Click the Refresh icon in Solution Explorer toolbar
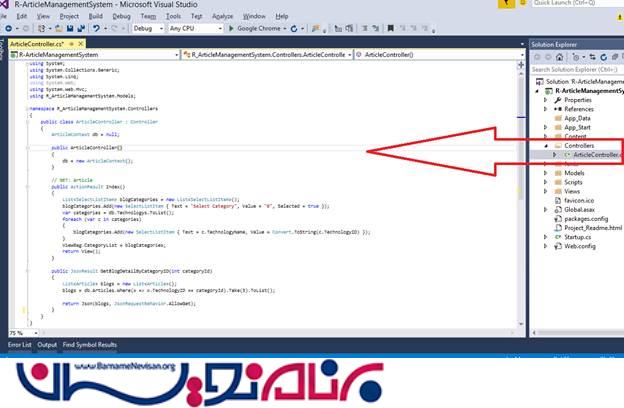 (x=604, y=57)
